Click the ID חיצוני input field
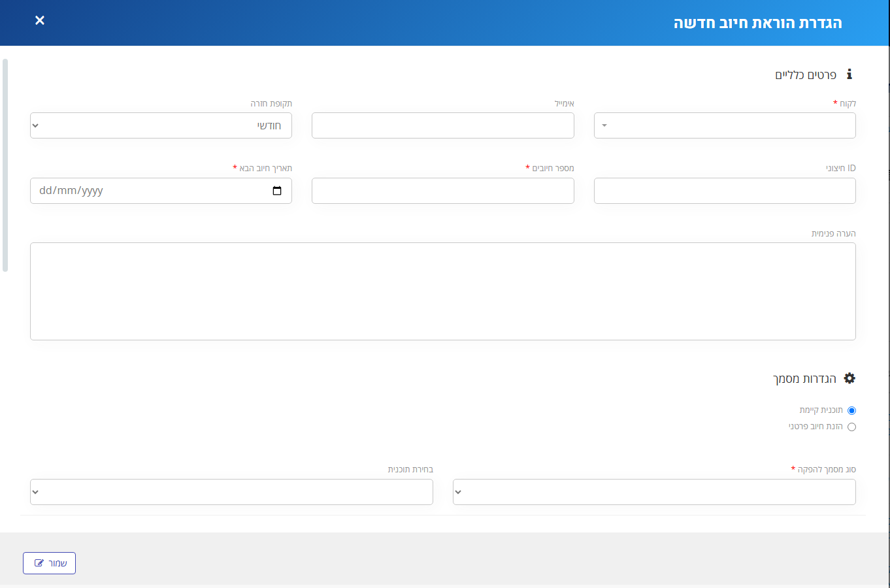The image size is (890, 588). 725,191
